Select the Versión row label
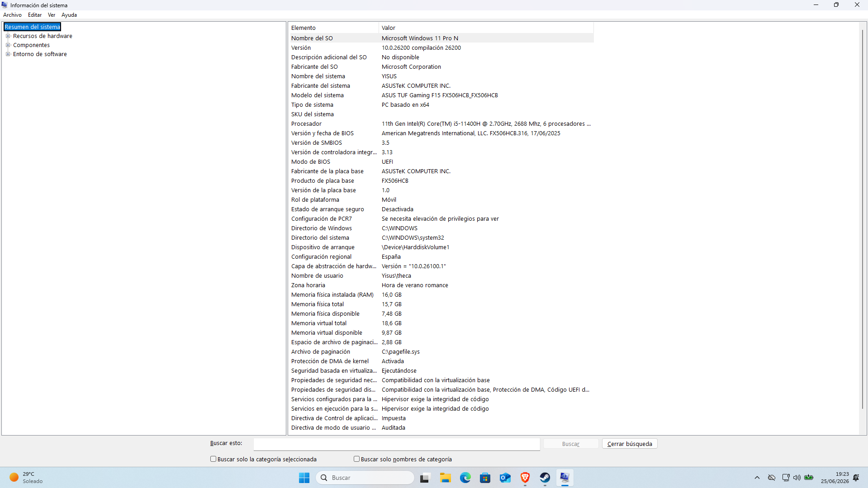 [x=301, y=48]
